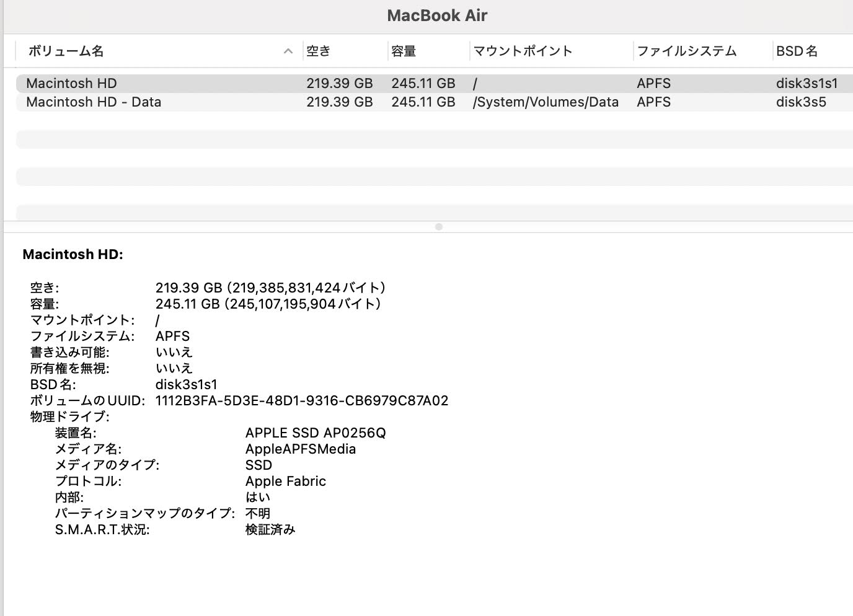Click the /System/Volumes/Data mount point value
Viewport: 853px width, 616px height.
(546, 102)
